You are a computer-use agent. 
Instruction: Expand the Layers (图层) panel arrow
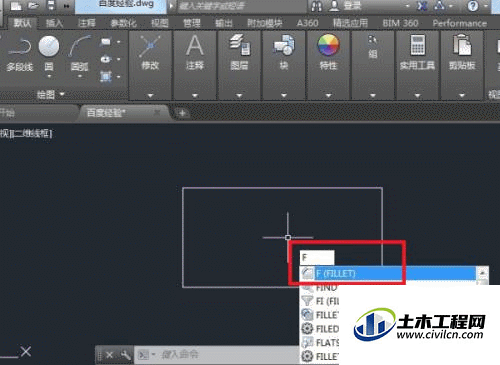239,96
